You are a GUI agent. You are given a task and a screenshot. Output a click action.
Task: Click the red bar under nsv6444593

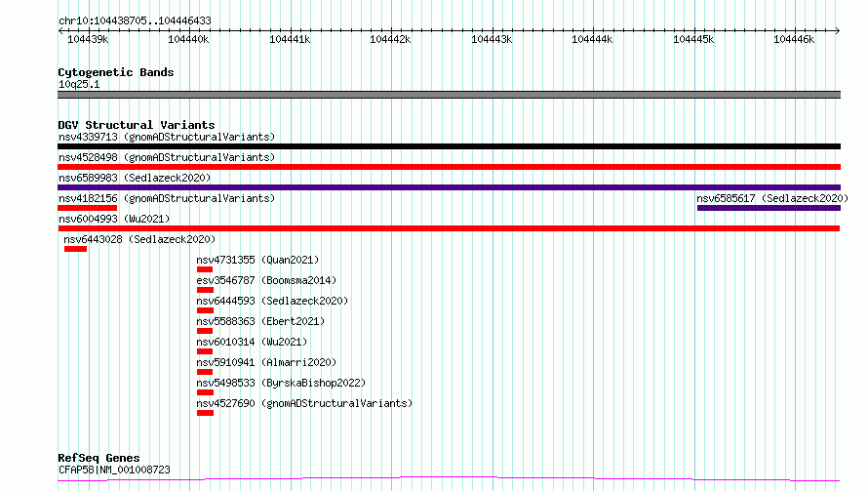tap(205, 310)
